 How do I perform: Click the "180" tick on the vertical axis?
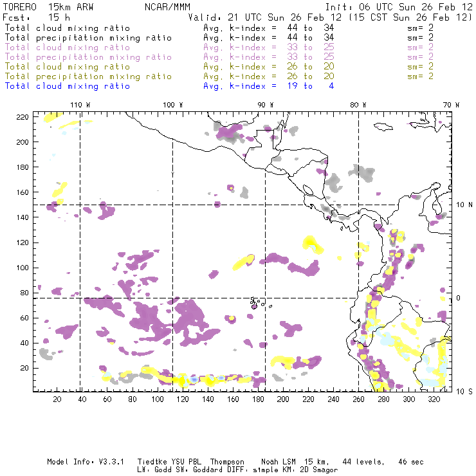[x=23, y=167]
